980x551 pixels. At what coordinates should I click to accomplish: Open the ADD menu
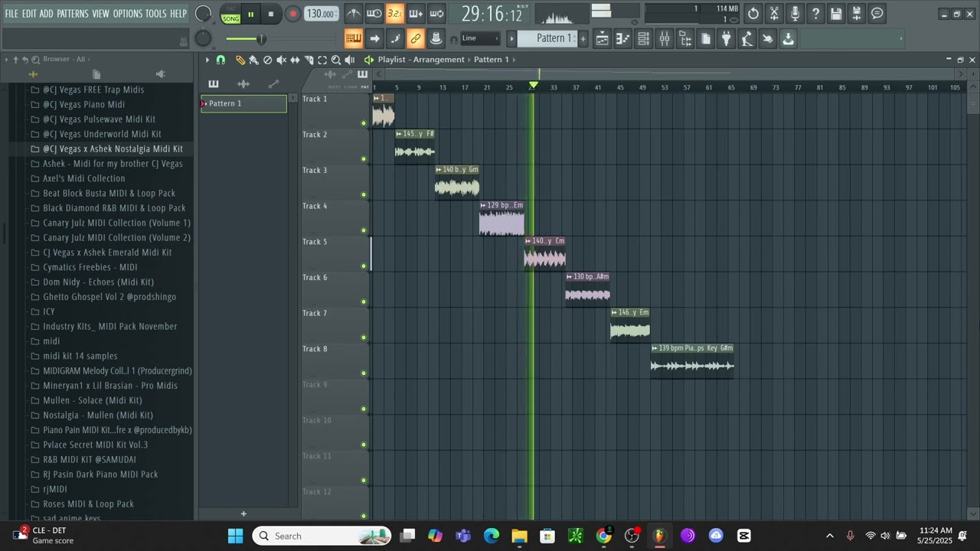tap(47, 14)
